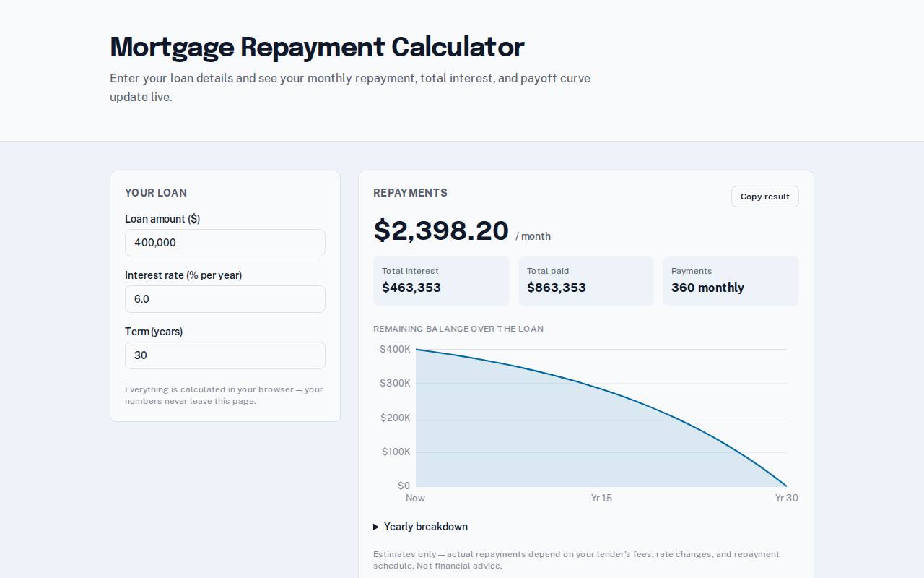
Task: Focus the Loan amount input field
Action: coord(225,243)
